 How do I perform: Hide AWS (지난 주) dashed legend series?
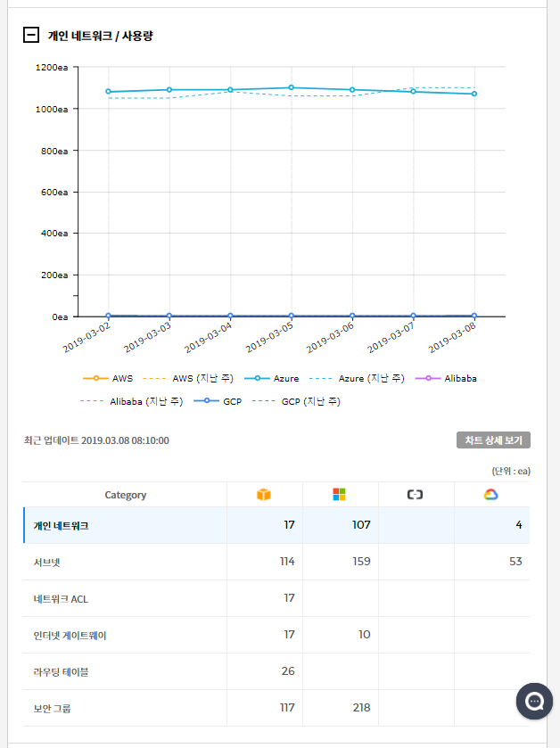pyautogui.click(x=190, y=378)
